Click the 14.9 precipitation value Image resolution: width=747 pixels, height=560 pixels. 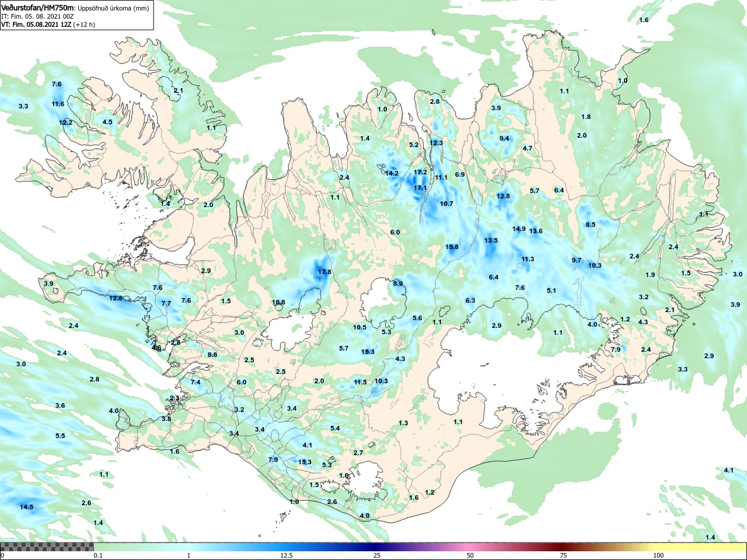click(519, 229)
